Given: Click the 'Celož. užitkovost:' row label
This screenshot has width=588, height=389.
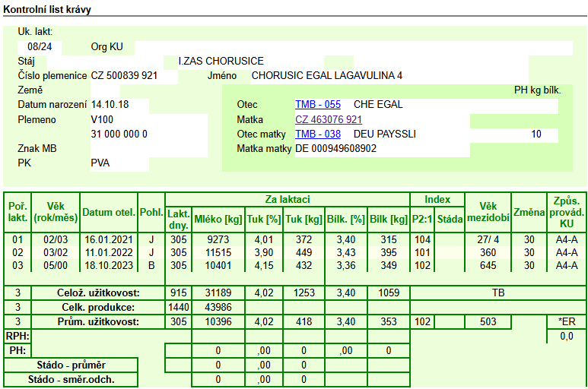Looking at the screenshot, I should pos(98,293).
